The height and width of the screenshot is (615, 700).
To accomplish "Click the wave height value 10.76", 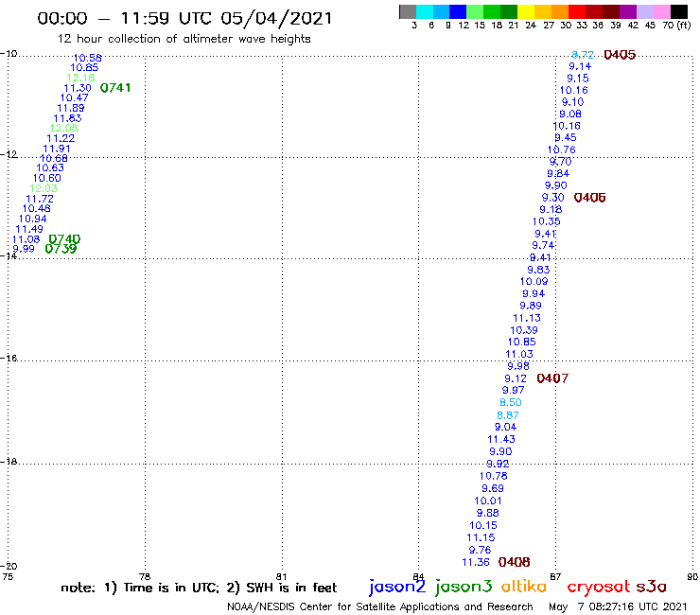I will point(562,150).
